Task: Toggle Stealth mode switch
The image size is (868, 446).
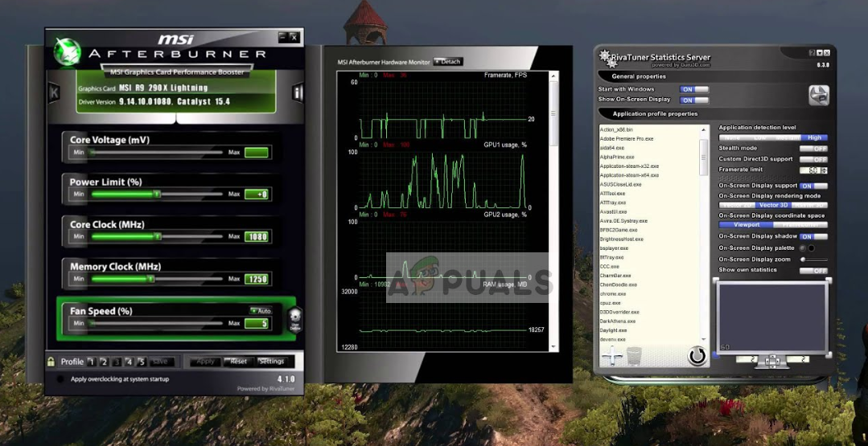Action: pyautogui.click(x=814, y=149)
